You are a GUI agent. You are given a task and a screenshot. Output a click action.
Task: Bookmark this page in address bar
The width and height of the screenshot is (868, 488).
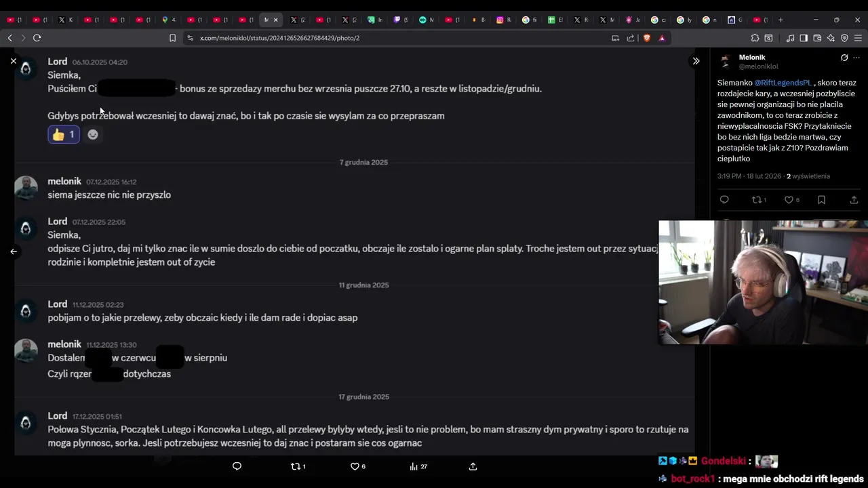pyautogui.click(x=172, y=38)
